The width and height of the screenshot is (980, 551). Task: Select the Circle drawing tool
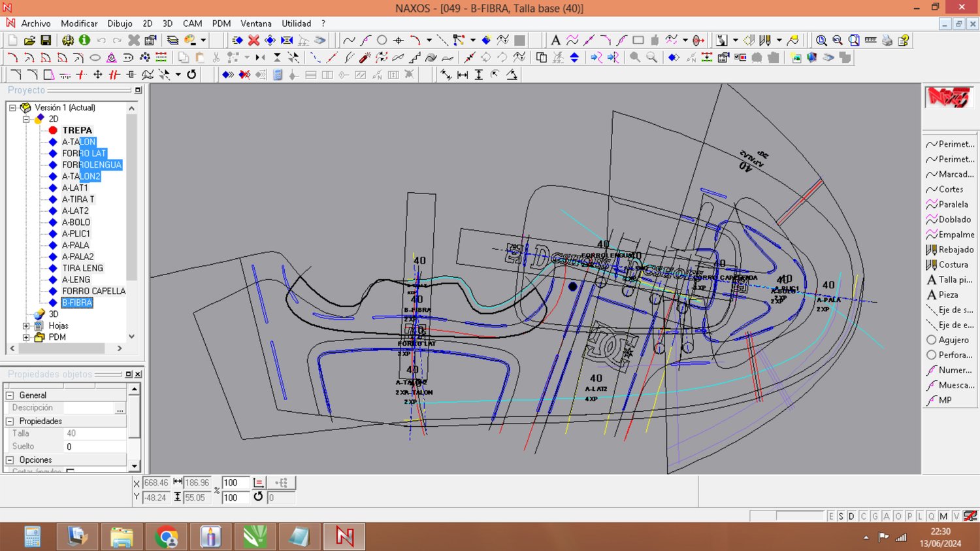(x=382, y=41)
